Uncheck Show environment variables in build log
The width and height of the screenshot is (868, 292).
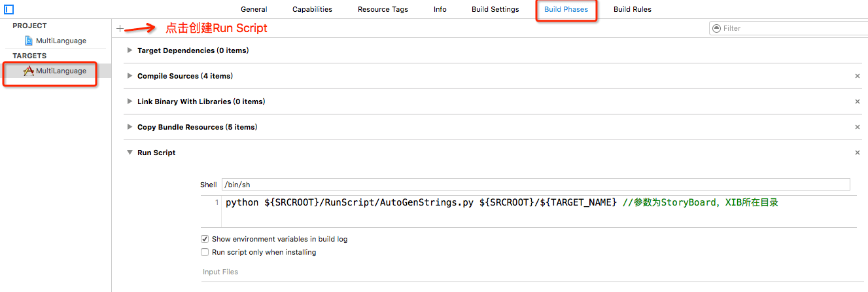click(x=205, y=240)
